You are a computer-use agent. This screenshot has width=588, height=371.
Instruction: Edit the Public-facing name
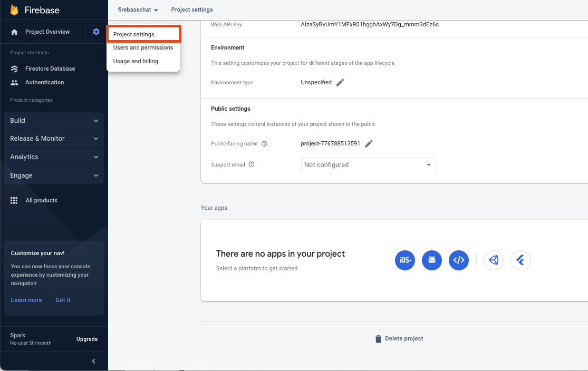[x=369, y=143]
